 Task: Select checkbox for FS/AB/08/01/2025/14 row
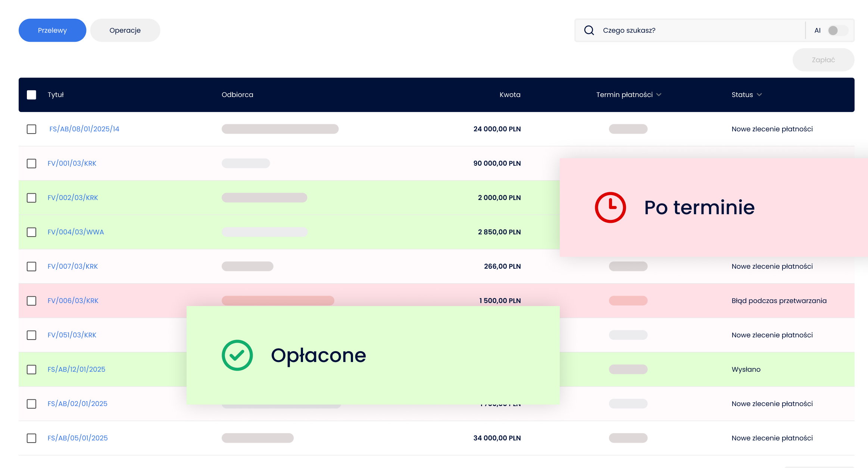click(32, 129)
